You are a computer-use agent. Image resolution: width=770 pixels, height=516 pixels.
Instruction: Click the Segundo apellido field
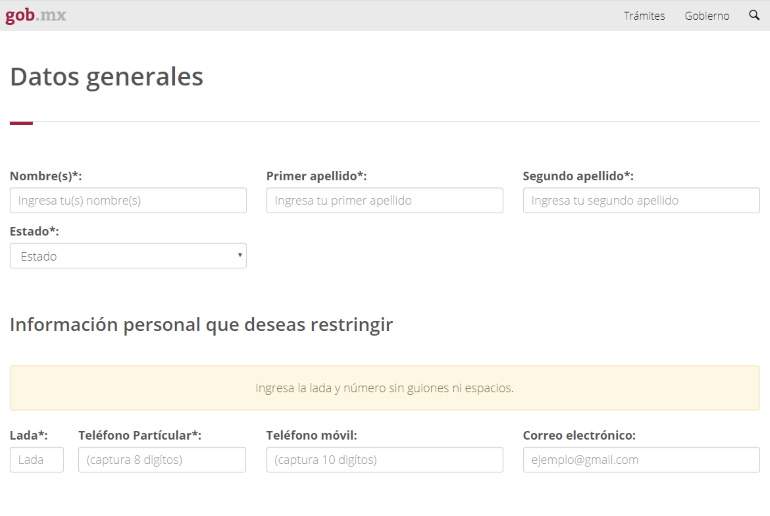[641, 200]
